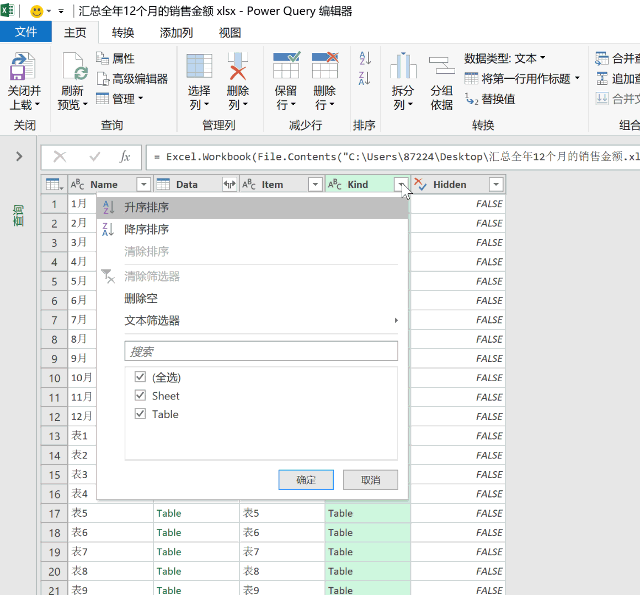The image size is (640, 595).
Task: Expand the 将第一行用作标题 dropdown arrow
Action: pos(578,78)
